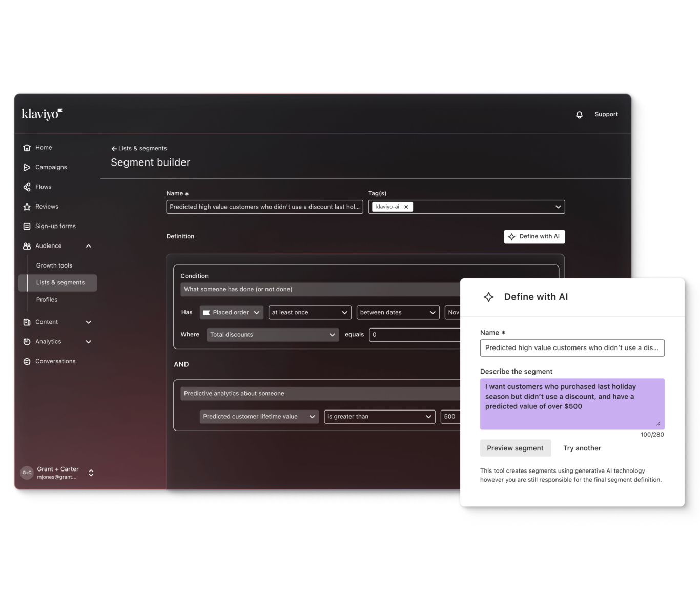Image resolution: width=700 pixels, height=594 pixels.
Task: Select the Campaigns sidebar icon
Action: coord(27,167)
